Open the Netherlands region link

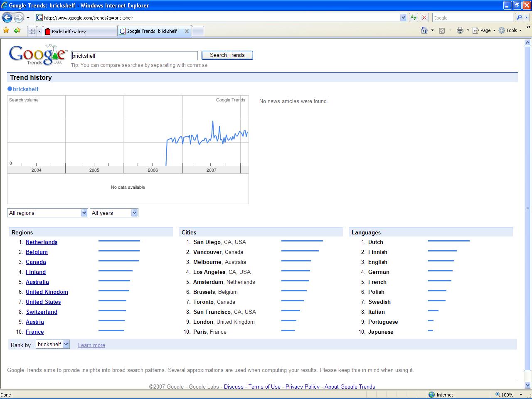click(x=42, y=242)
